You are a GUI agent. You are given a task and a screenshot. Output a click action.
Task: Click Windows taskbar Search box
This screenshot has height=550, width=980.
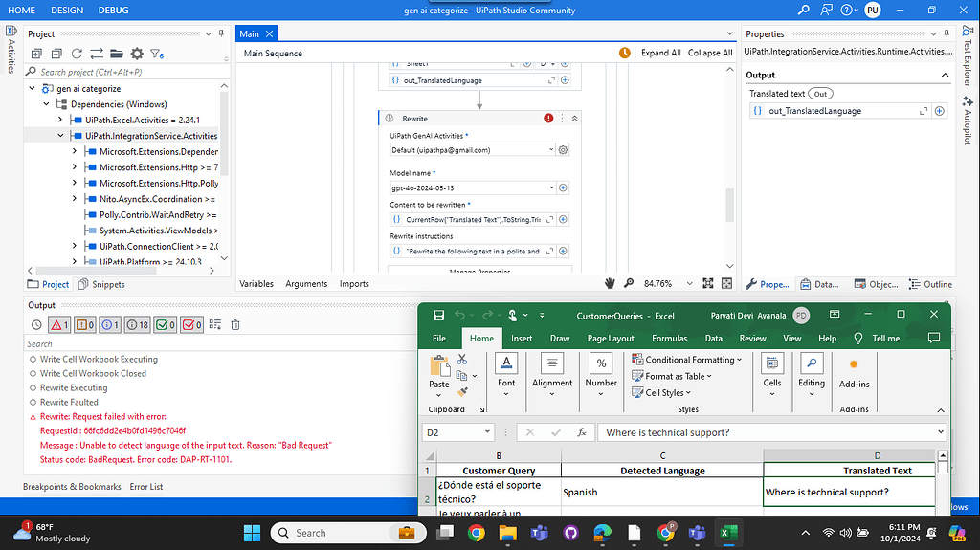tap(348, 533)
